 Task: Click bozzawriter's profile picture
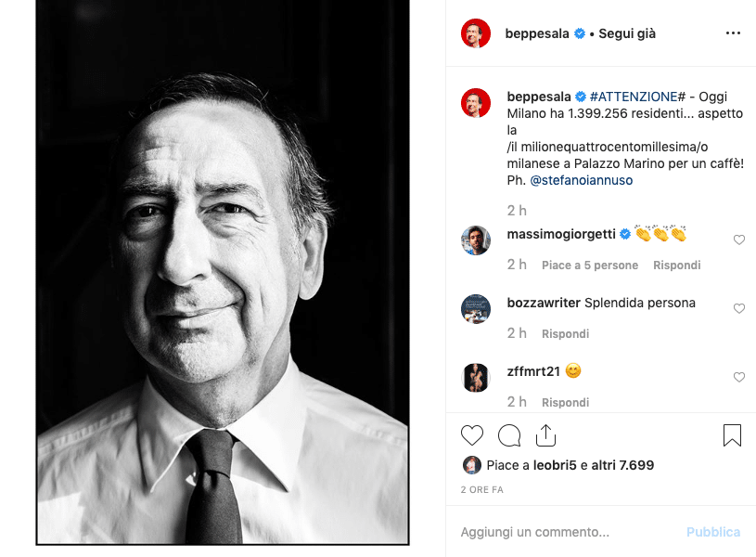click(x=476, y=309)
